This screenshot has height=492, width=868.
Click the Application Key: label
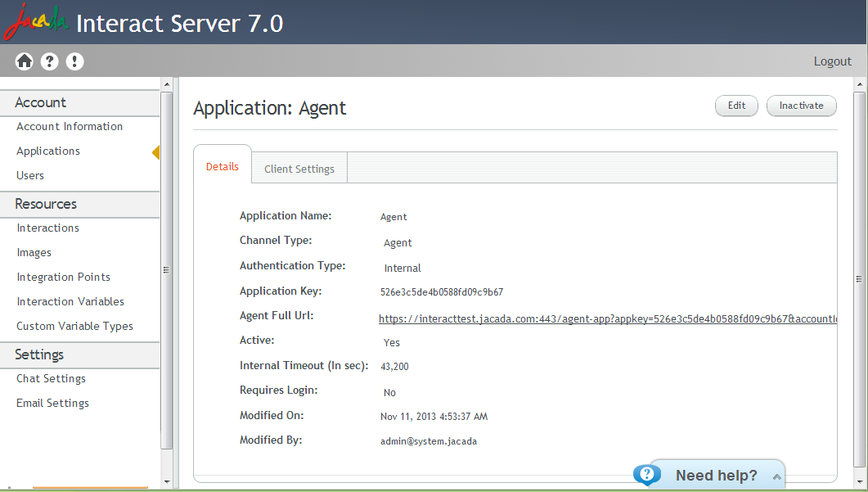click(x=281, y=291)
